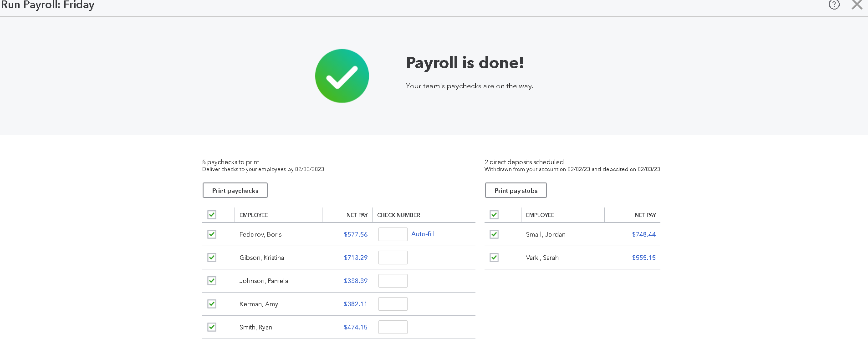Click the Print pay stubs button

(516, 191)
